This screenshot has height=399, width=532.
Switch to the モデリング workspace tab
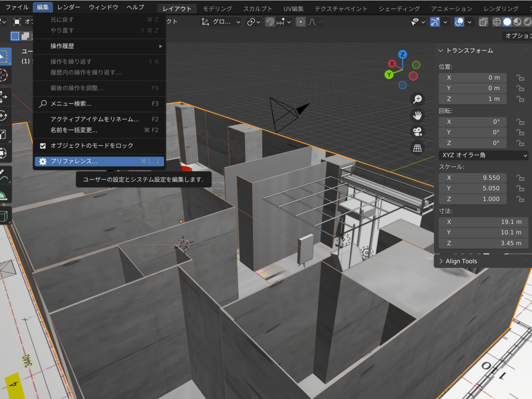(x=217, y=8)
